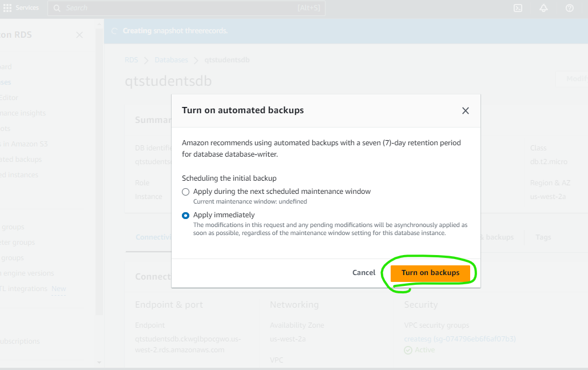Open the notifications bell

click(x=543, y=8)
